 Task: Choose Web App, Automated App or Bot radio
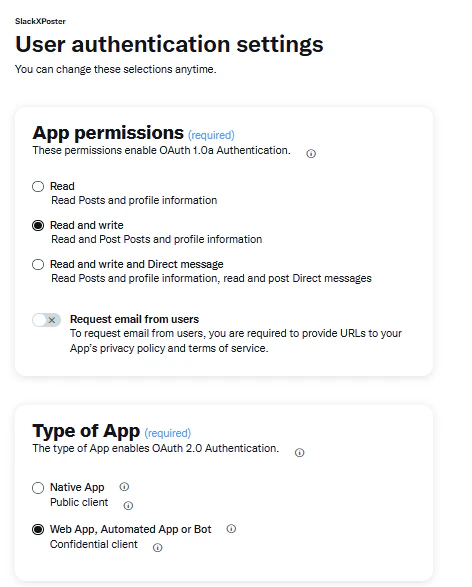click(x=38, y=529)
